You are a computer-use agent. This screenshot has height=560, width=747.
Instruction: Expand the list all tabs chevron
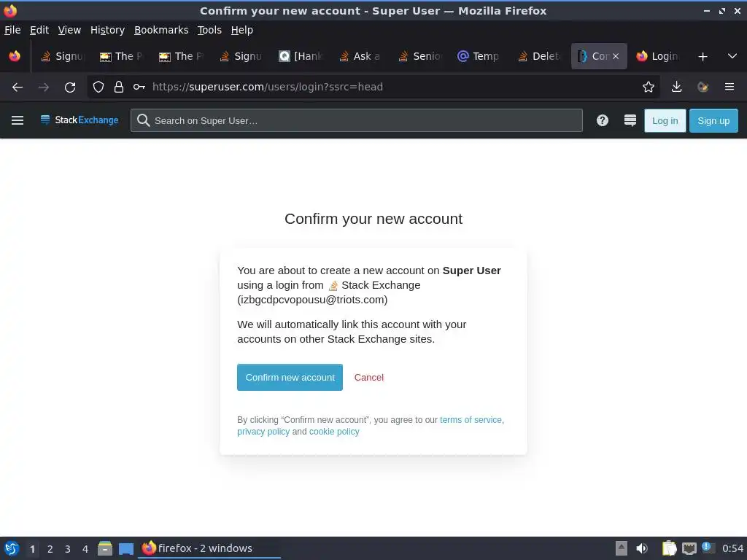coord(732,57)
